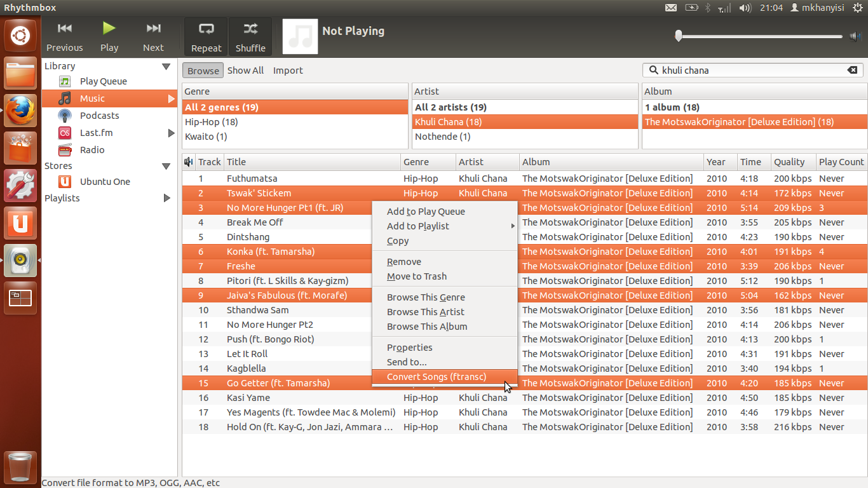Select 1 album (18) entry

(754, 107)
